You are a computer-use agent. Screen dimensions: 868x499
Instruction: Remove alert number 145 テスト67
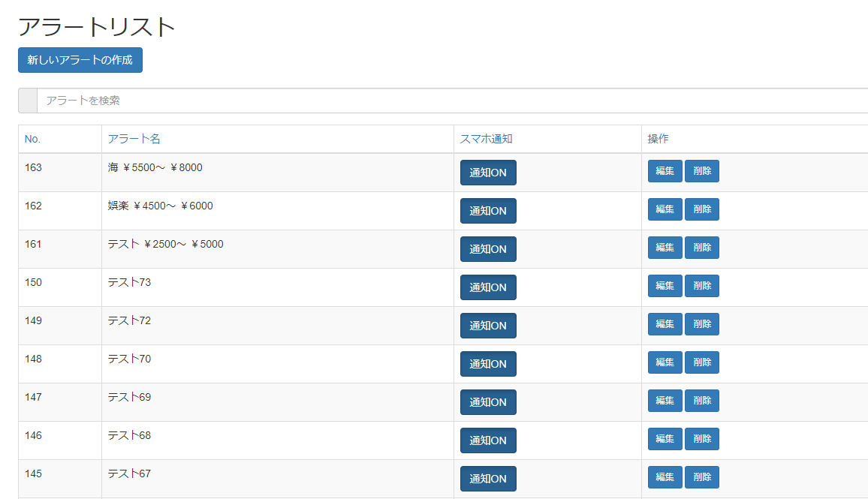coord(702,477)
